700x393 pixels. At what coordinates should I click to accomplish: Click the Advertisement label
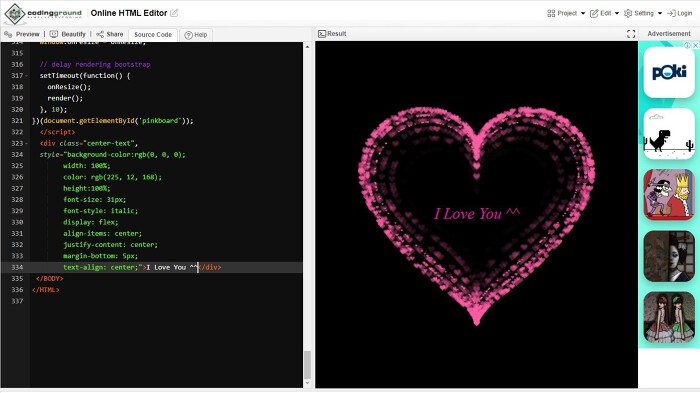click(669, 33)
